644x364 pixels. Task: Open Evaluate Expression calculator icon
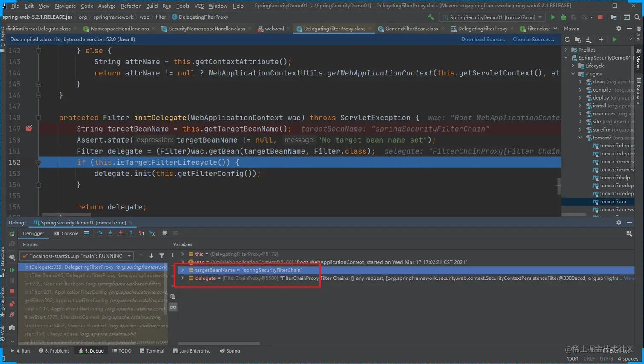(165, 233)
